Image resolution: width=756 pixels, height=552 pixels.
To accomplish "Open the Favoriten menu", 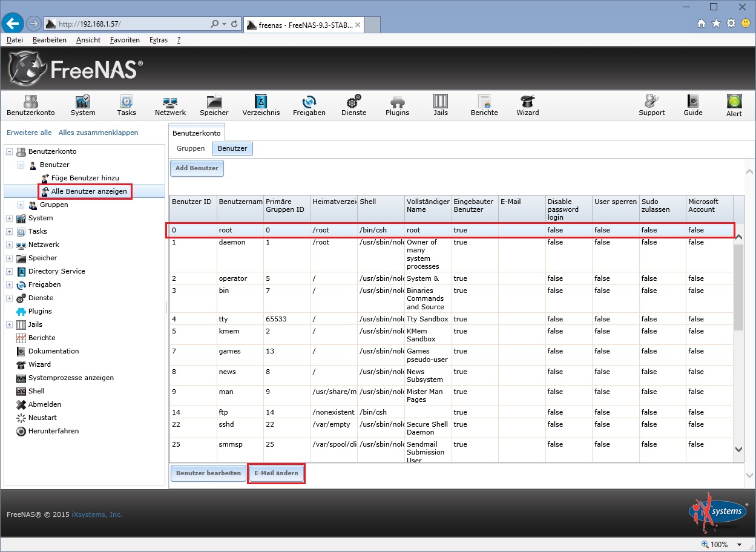I will pos(125,40).
